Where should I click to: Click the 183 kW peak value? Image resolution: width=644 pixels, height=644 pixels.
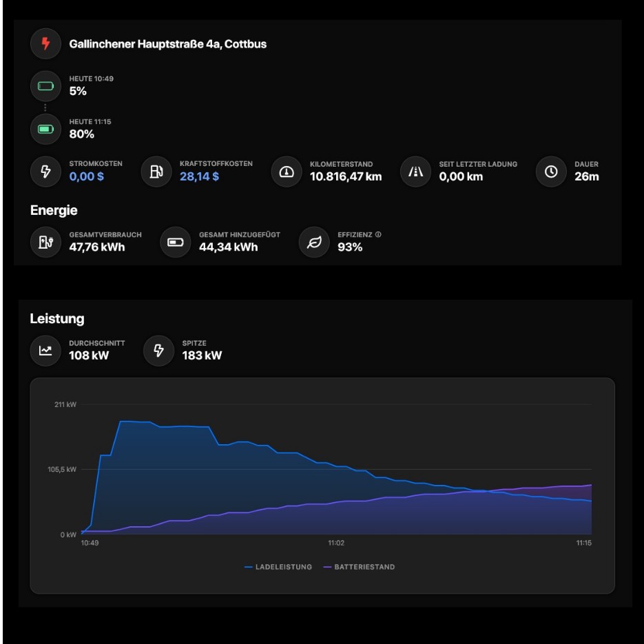[x=202, y=355]
